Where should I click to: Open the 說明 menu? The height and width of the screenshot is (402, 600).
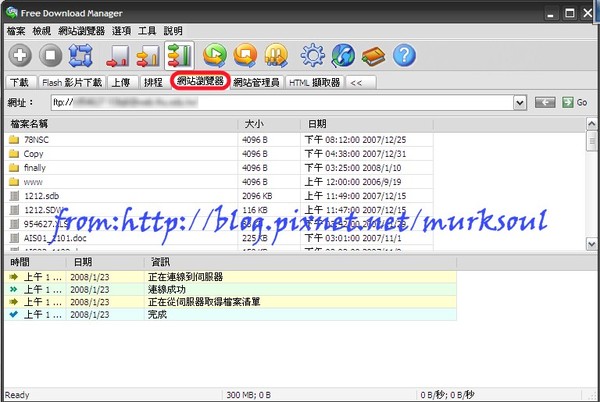173,31
